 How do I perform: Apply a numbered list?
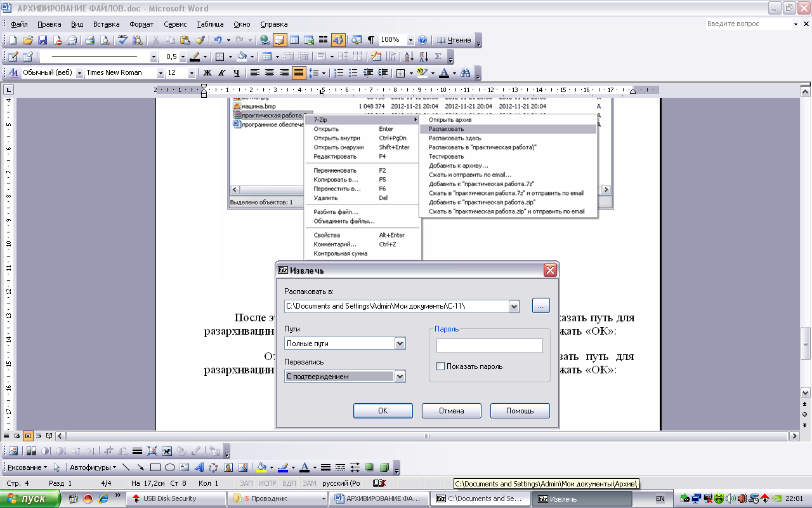[x=339, y=73]
